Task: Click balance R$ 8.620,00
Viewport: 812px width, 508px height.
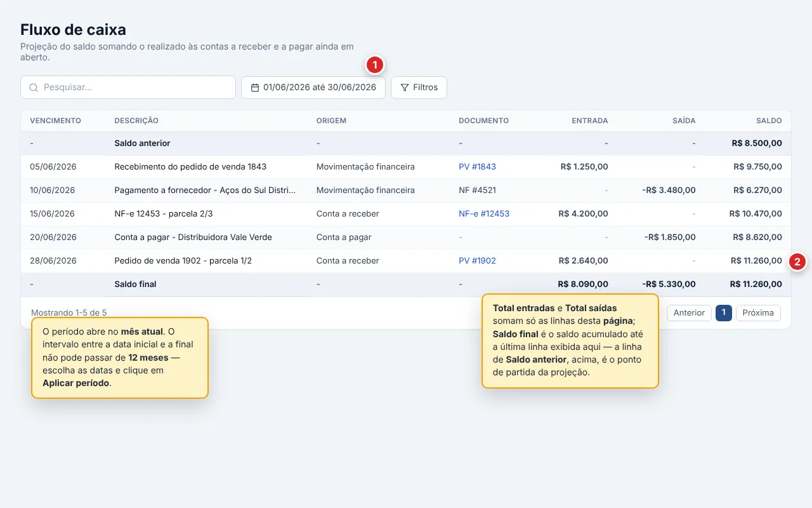Action: click(757, 237)
